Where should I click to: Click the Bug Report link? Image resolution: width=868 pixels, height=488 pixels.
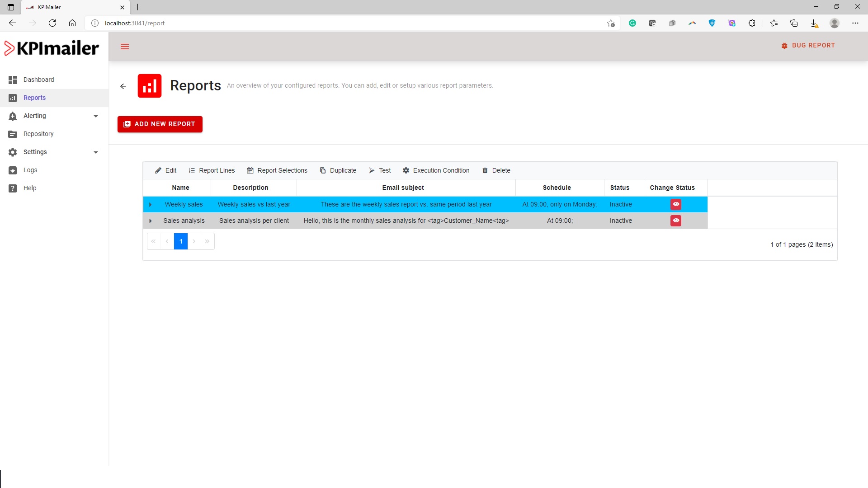pyautogui.click(x=808, y=46)
